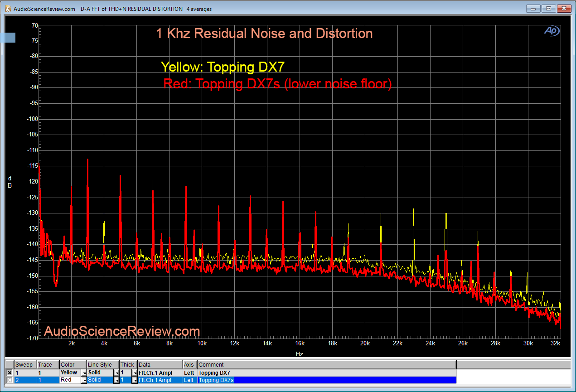Click the 32k x-axis value
576x392 pixels.
point(556,344)
